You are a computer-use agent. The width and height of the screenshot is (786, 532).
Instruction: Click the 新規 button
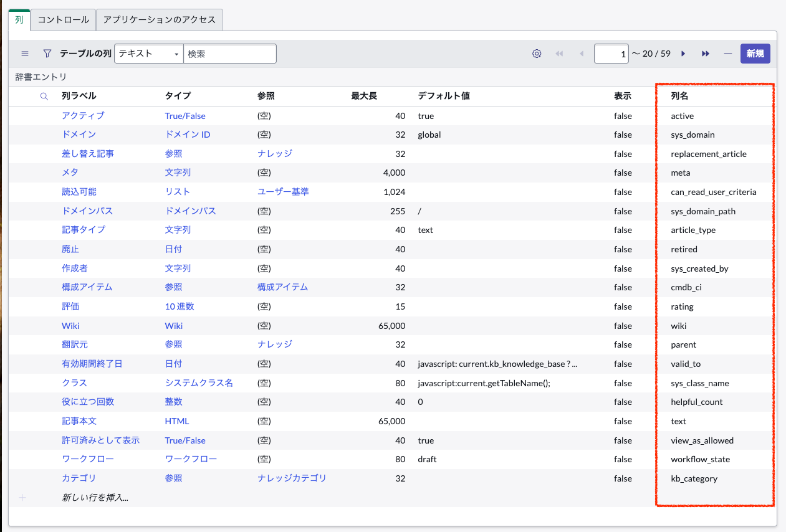click(x=755, y=54)
